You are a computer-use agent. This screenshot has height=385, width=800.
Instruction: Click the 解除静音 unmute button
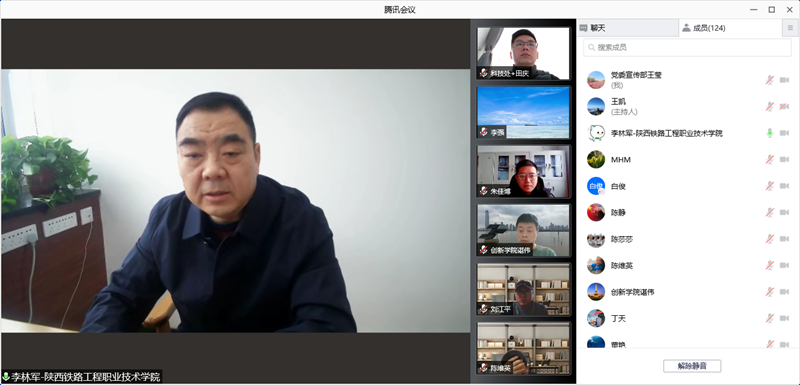click(692, 366)
